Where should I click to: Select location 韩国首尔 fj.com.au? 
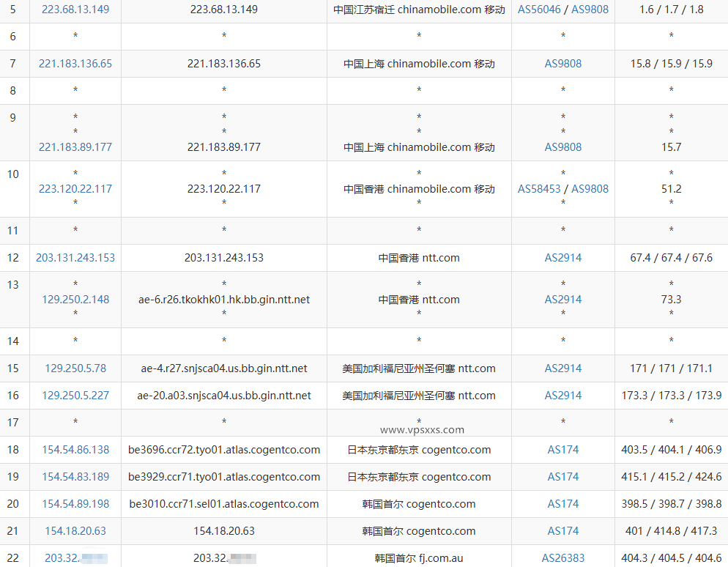[x=419, y=557]
